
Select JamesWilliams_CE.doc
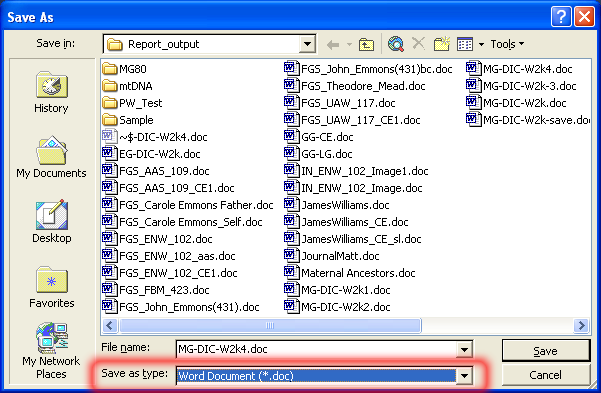point(346,222)
